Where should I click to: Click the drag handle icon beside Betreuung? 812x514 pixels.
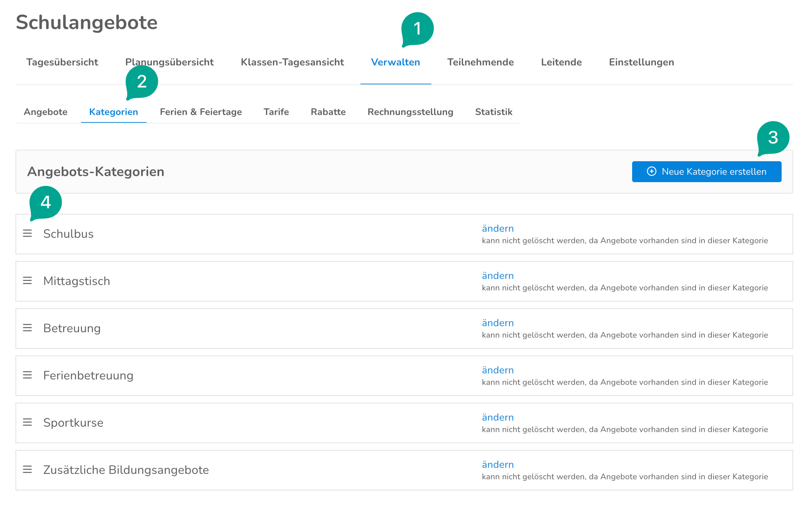click(27, 328)
